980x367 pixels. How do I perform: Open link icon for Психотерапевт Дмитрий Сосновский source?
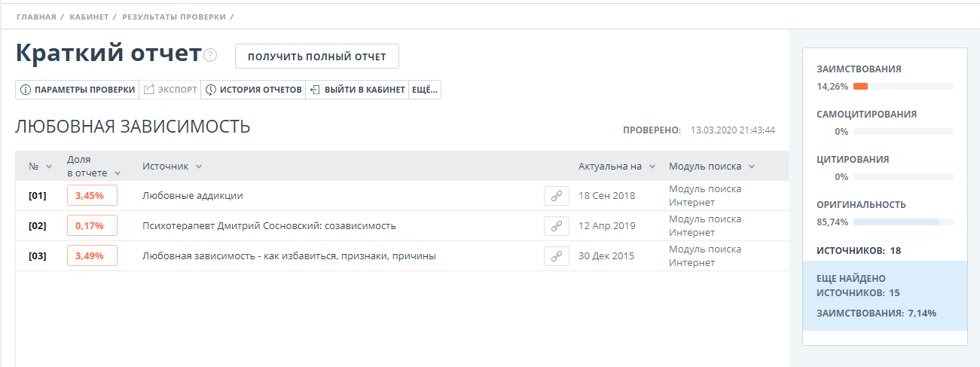click(x=556, y=226)
